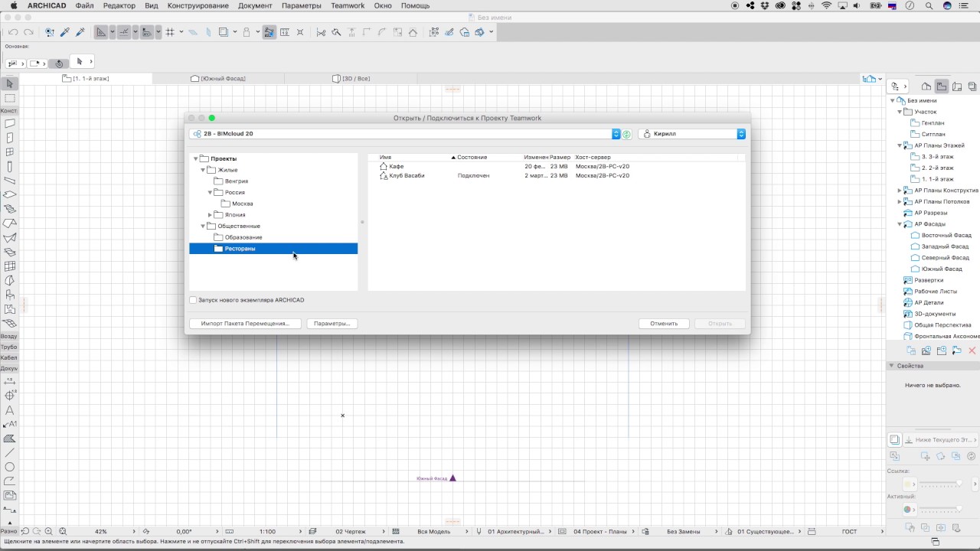Image resolution: width=980 pixels, height=551 pixels.
Task: Switch to the 3D / Все tab
Action: (351, 78)
